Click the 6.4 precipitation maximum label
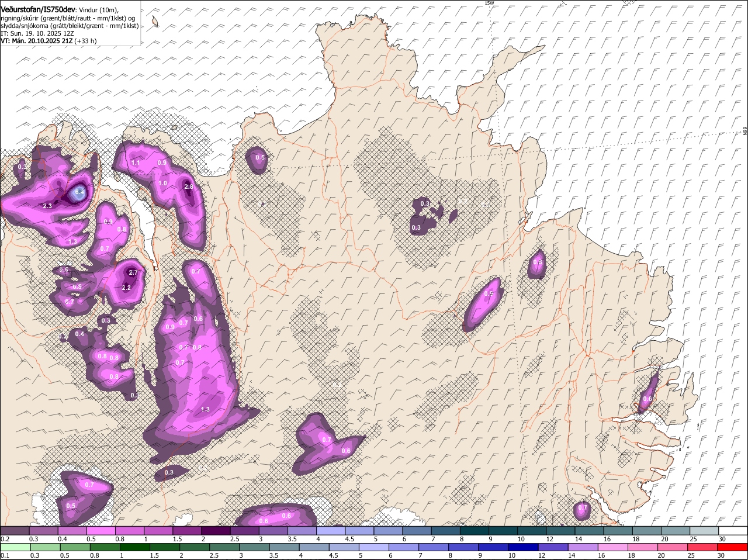 [x=80, y=192]
